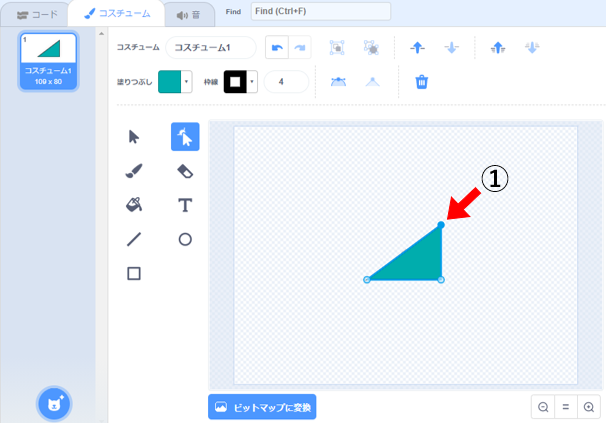Open the fill color dropdown arrow
The width and height of the screenshot is (606, 423).
[x=187, y=82]
